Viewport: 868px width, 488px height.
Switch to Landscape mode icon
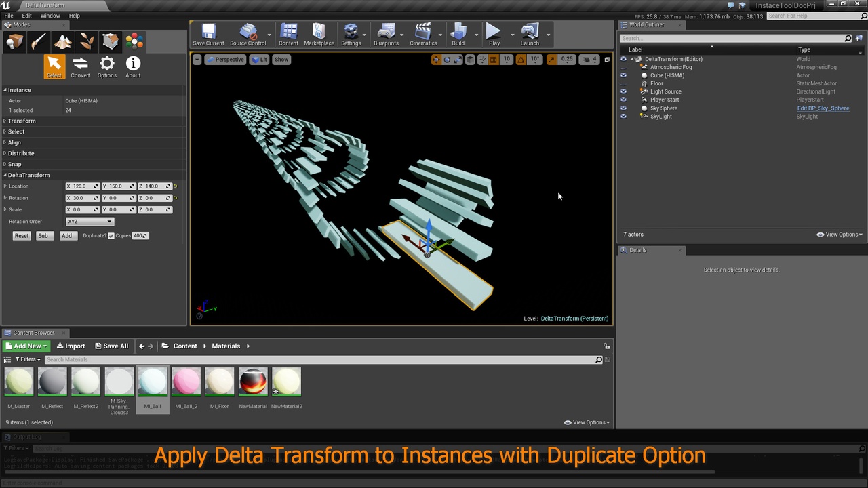[x=63, y=42]
